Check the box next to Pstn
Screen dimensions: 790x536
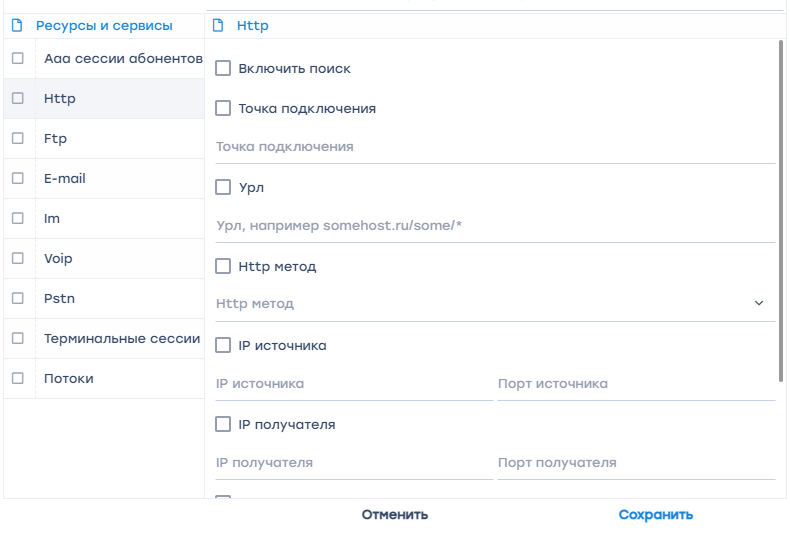tap(18, 298)
